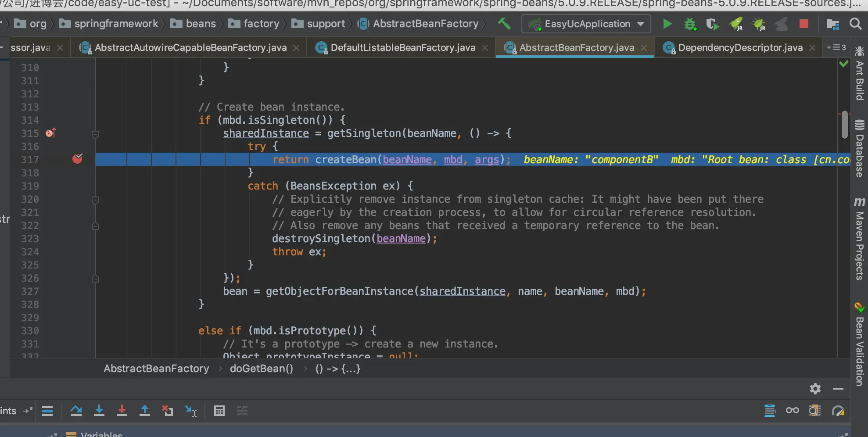Click the speedometer overhead icon
This screenshot has width=868, height=437.
click(838, 411)
